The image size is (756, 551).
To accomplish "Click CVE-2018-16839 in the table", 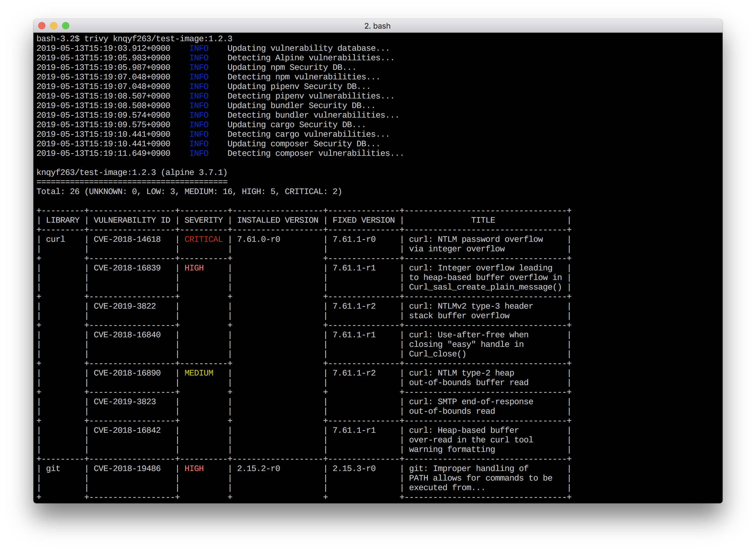I will (x=127, y=268).
